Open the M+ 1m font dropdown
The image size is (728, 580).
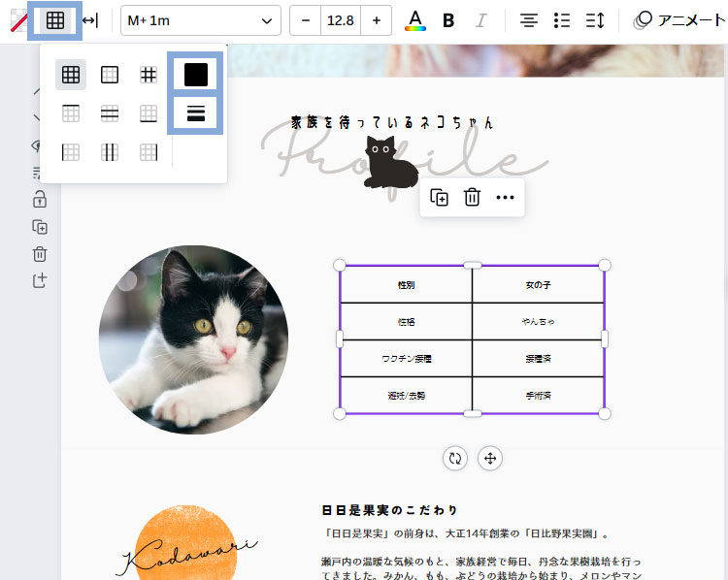[201, 21]
